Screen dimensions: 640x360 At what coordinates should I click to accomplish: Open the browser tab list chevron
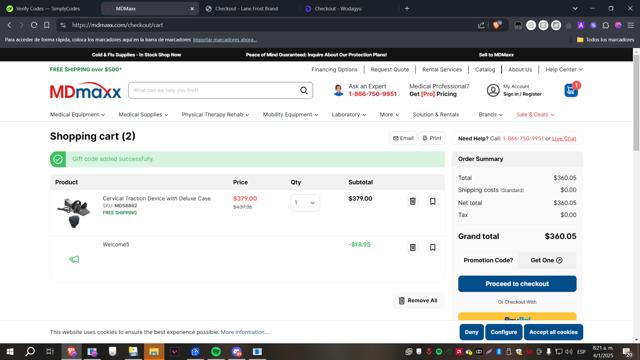coord(575,9)
